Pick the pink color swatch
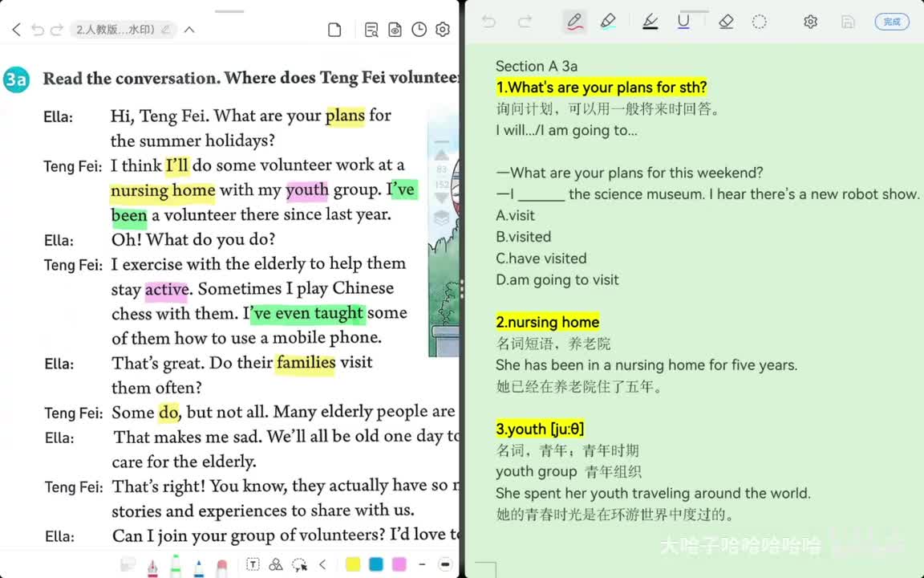Screen dimensions: 924x578 pyautogui.click(x=399, y=564)
